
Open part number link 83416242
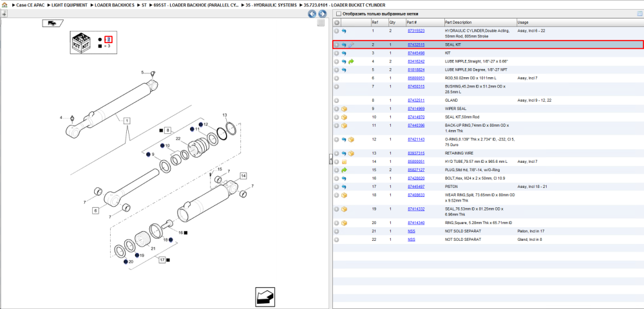pos(415,62)
